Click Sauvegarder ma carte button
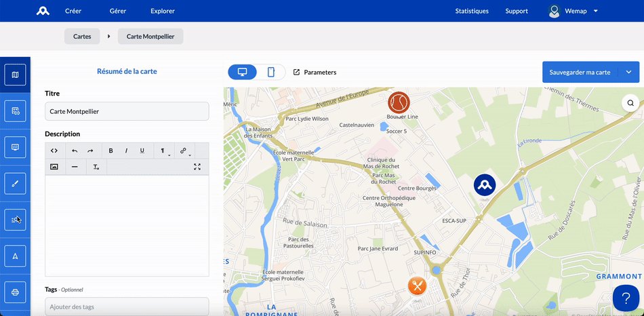Viewport: 644px width, 316px height. pyautogui.click(x=580, y=72)
